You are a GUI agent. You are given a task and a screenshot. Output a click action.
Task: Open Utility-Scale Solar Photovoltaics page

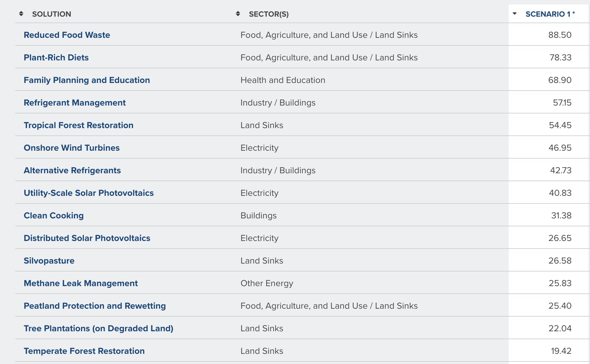(x=89, y=193)
